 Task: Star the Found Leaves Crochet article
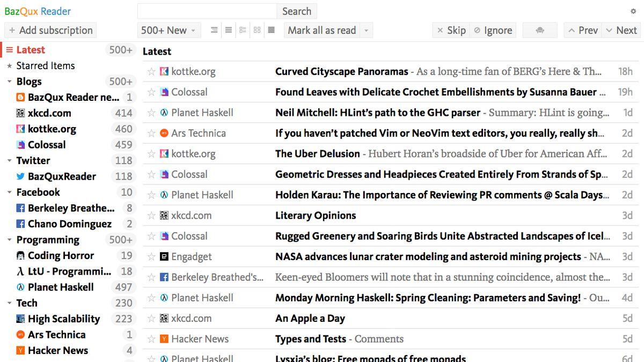pyautogui.click(x=151, y=92)
